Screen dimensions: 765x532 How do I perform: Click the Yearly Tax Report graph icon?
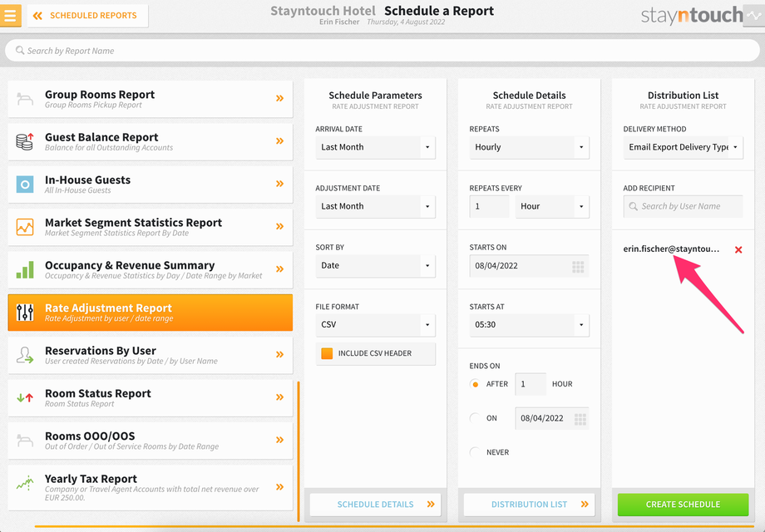(x=25, y=483)
